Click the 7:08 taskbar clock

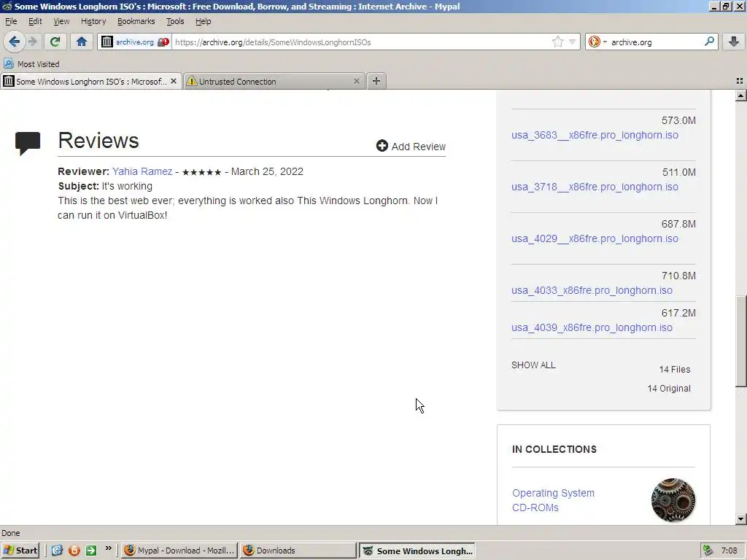click(729, 551)
